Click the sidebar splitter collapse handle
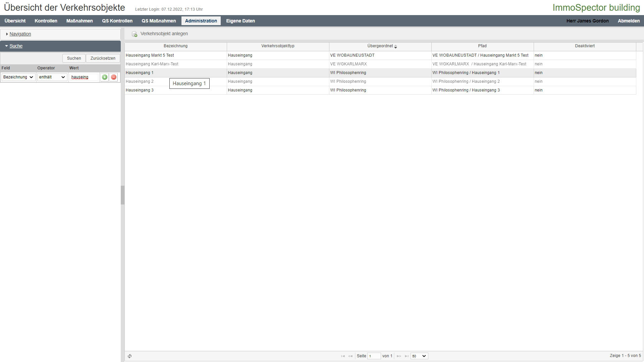This screenshot has width=644, height=362. pyautogui.click(x=122, y=195)
